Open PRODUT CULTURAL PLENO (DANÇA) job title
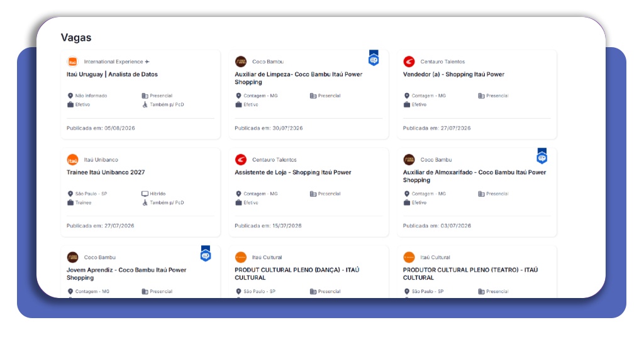The width and height of the screenshot is (644, 337). 297,273
